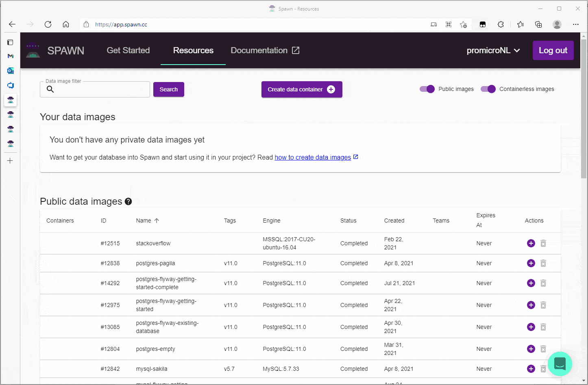Add a container for stackoverflow image

531,243
